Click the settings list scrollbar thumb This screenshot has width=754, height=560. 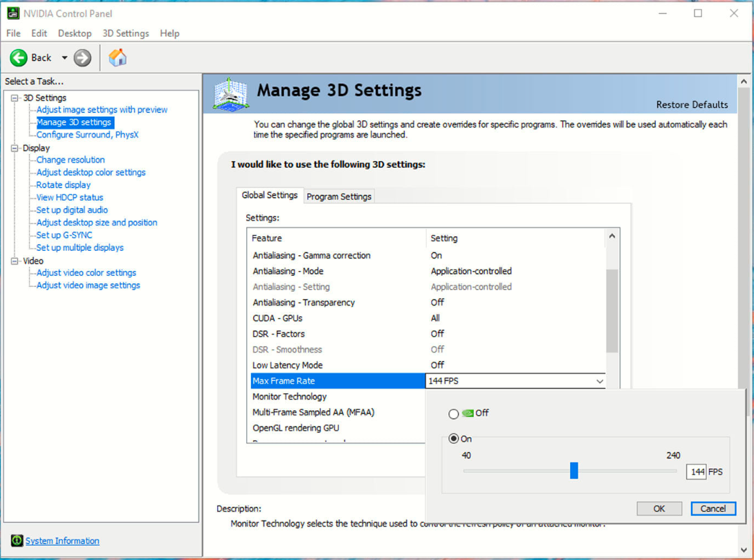(x=612, y=311)
